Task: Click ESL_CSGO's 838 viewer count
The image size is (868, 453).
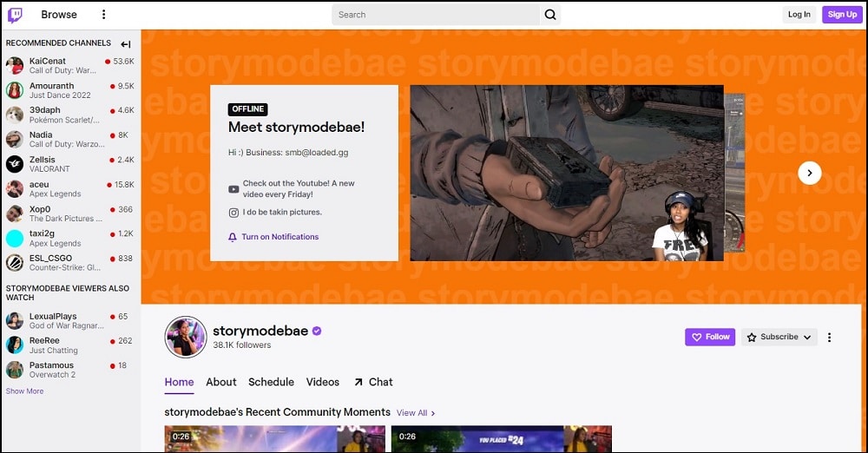Action: point(125,258)
